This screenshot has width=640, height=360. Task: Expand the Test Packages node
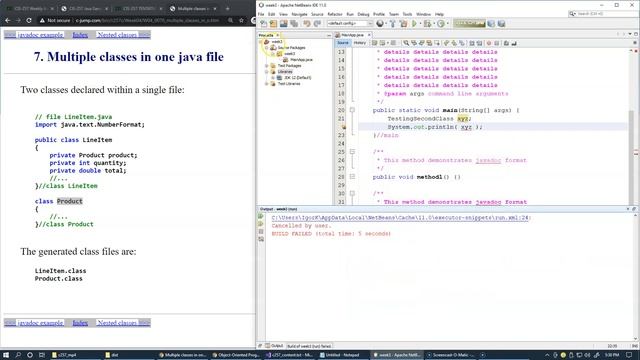point(267,66)
